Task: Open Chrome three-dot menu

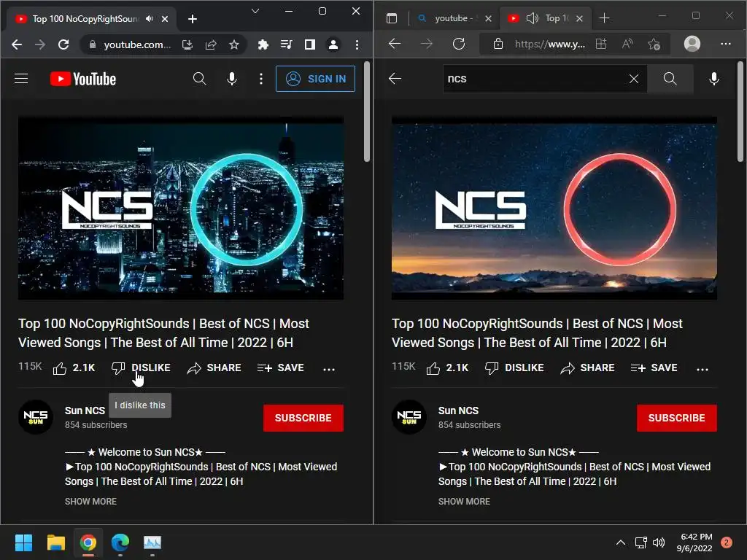Action: [357, 44]
